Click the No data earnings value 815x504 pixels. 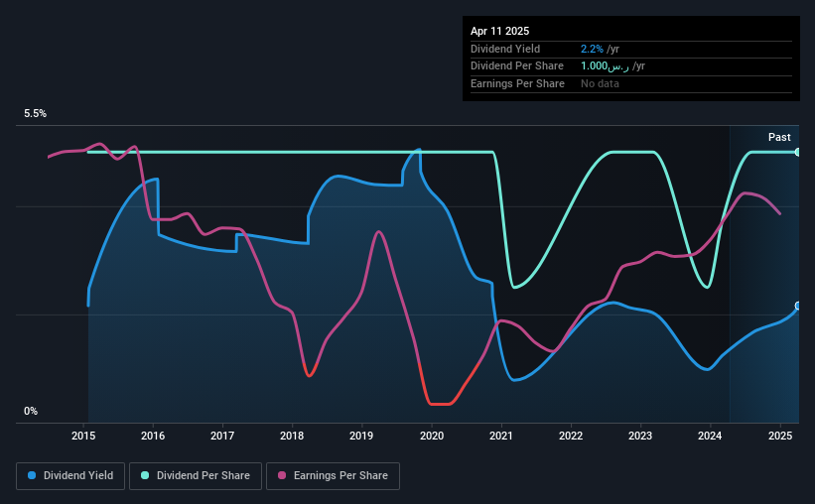pos(600,83)
